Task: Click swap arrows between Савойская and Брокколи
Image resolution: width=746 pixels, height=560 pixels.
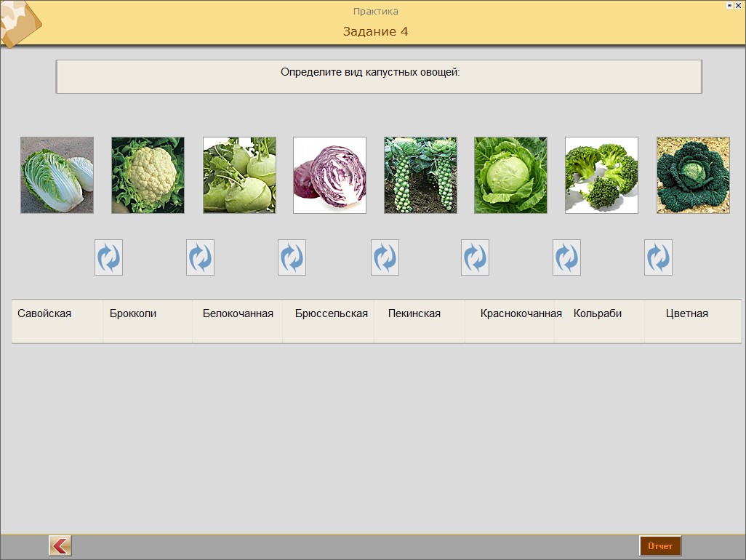Action: (x=108, y=257)
